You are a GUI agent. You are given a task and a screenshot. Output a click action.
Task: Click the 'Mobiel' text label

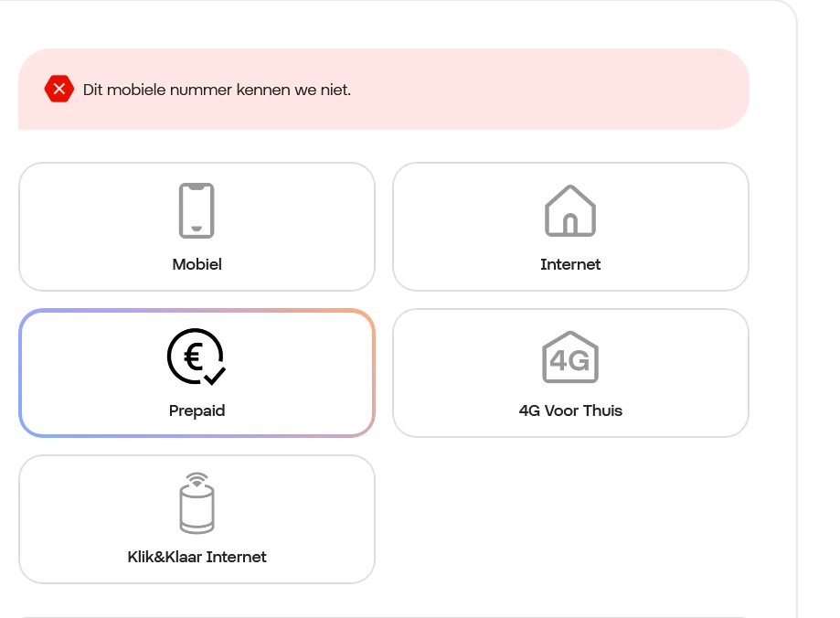coord(197,264)
